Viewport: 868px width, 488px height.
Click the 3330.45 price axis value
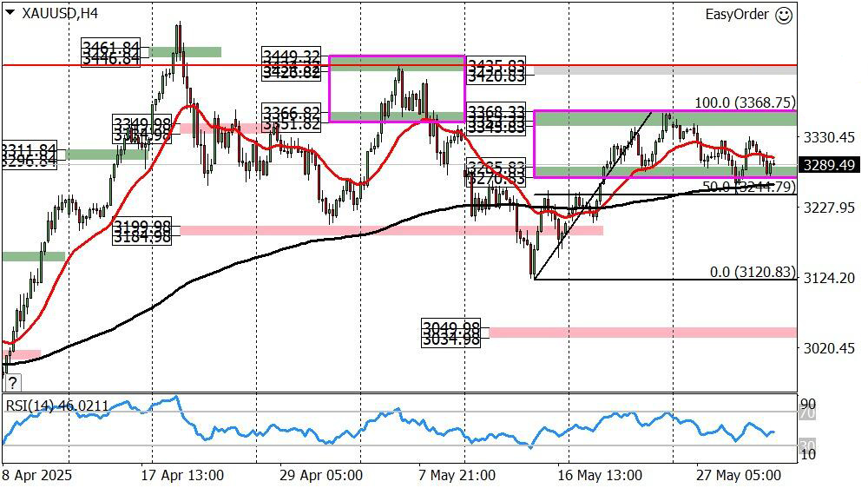pyautogui.click(x=829, y=137)
